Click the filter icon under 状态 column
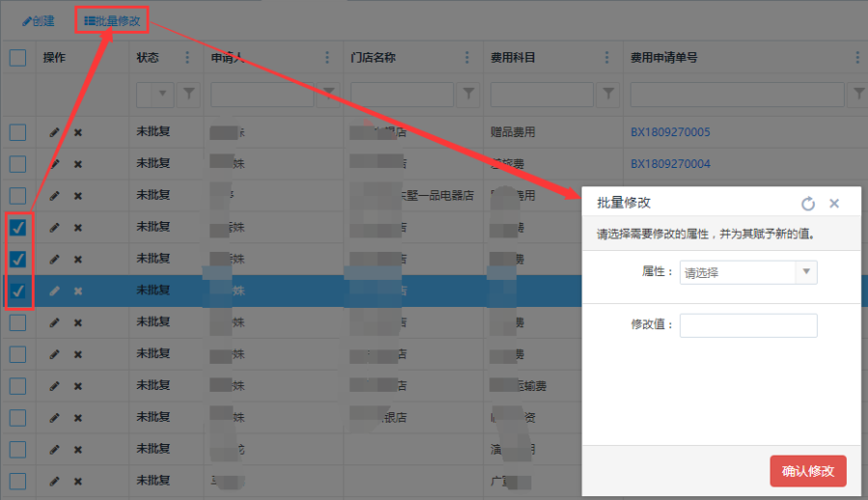Image resolution: width=868 pixels, height=500 pixels. point(189,95)
